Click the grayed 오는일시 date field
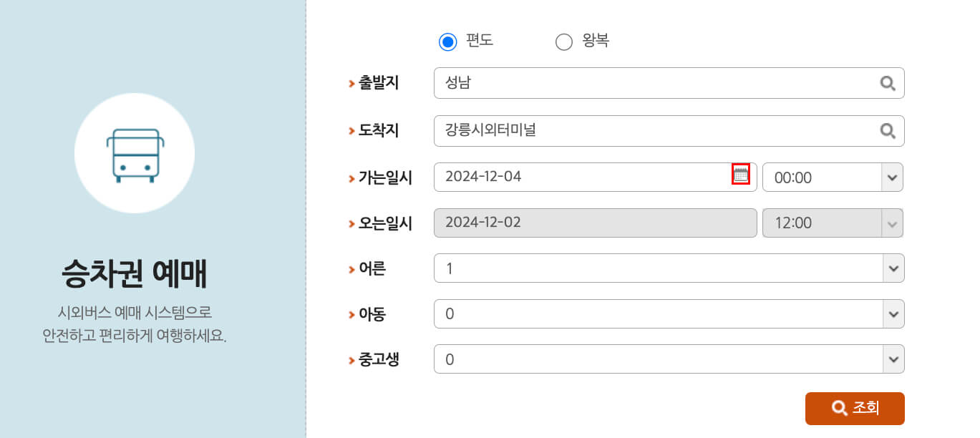980x438 pixels. 594,223
